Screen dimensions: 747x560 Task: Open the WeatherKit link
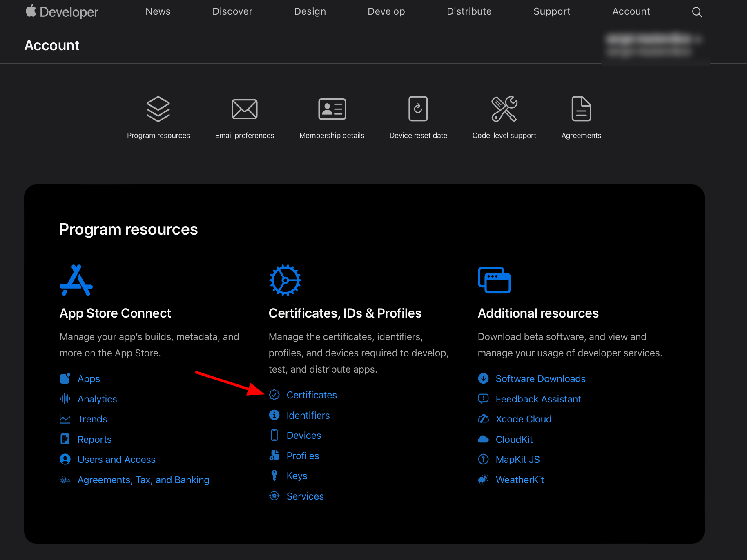click(520, 480)
